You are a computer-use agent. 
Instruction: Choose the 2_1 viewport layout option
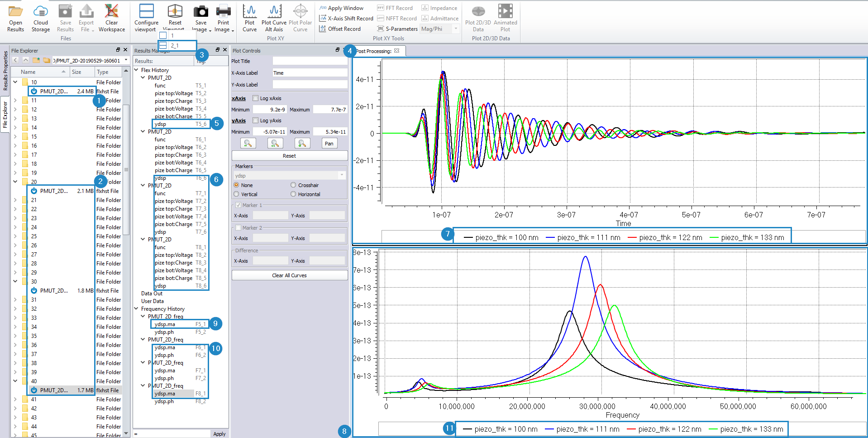(177, 46)
